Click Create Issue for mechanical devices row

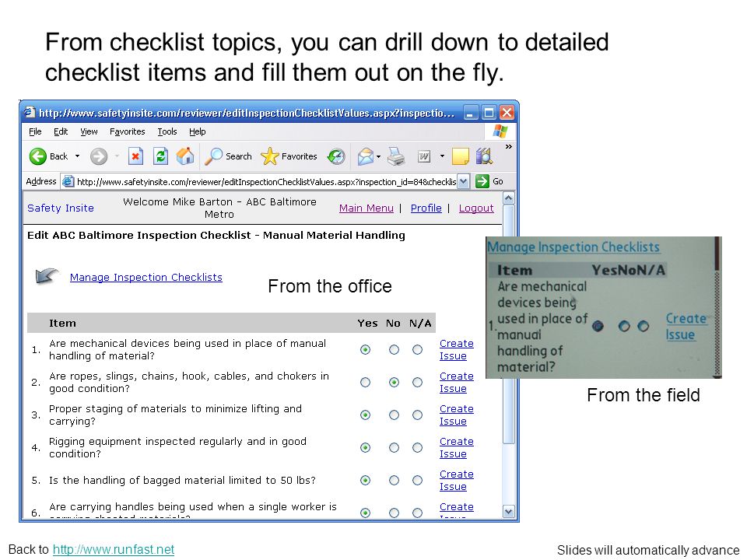pos(457,349)
